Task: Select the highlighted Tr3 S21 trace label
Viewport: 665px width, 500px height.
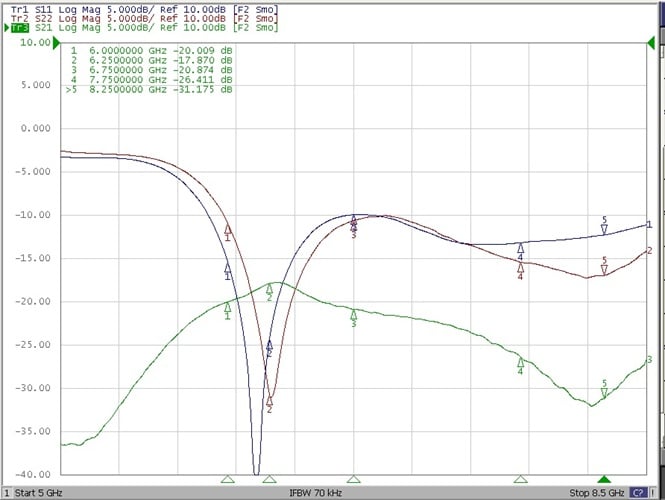Action: (144, 28)
